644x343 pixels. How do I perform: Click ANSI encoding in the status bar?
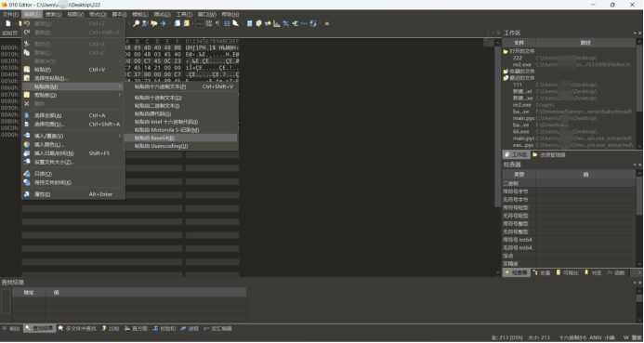[596, 337]
